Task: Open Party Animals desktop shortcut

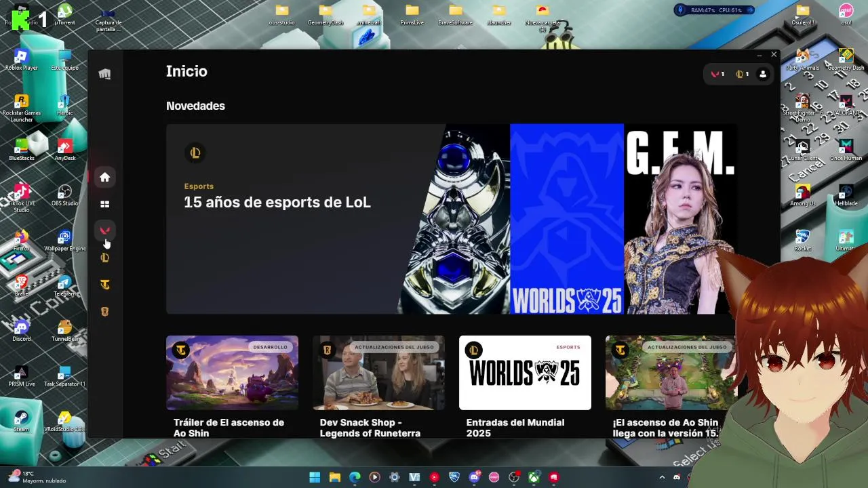Action: (802, 60)
